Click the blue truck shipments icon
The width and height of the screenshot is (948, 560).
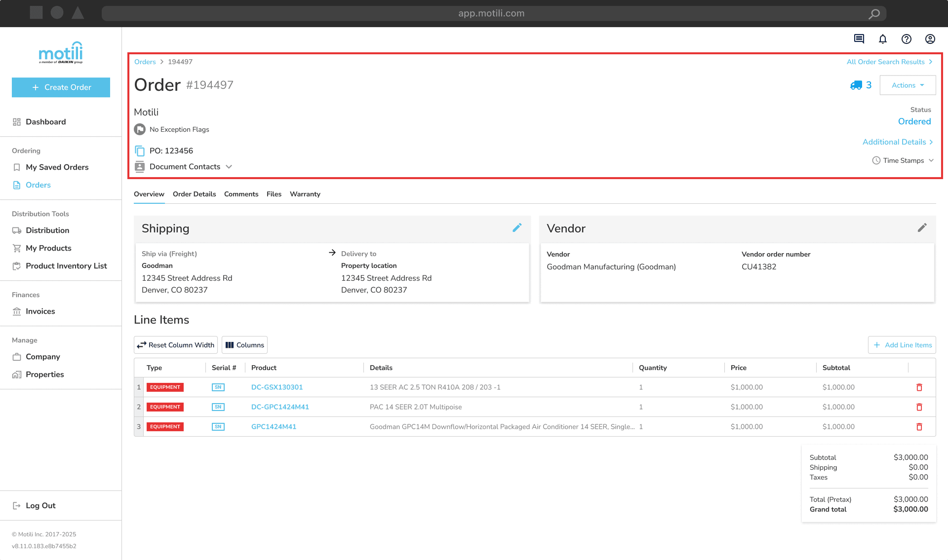(x=856, y=85)
